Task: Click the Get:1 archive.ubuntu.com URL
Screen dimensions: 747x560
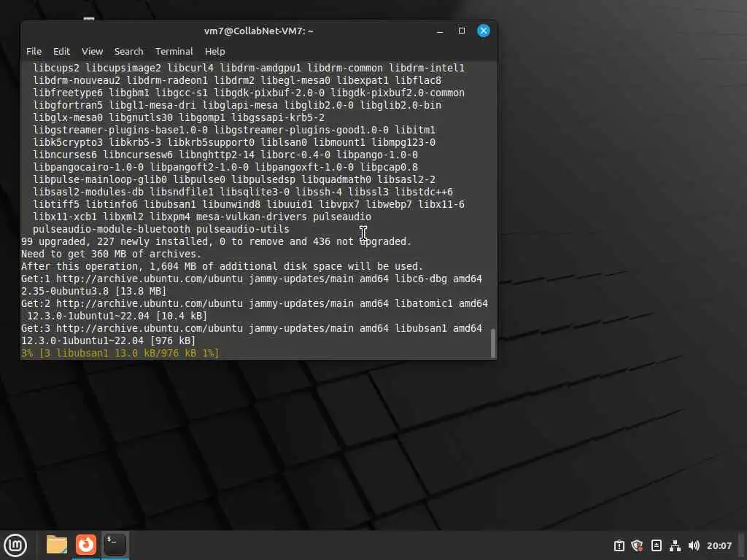Action: [150, 279]
